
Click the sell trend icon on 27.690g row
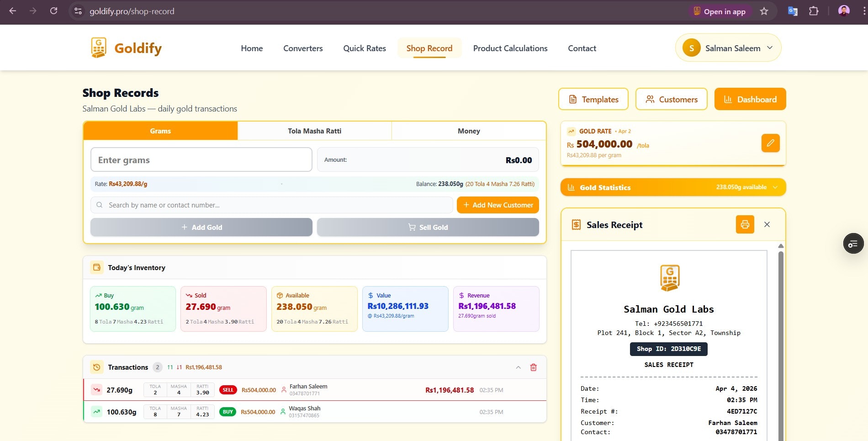pos(97,390)
